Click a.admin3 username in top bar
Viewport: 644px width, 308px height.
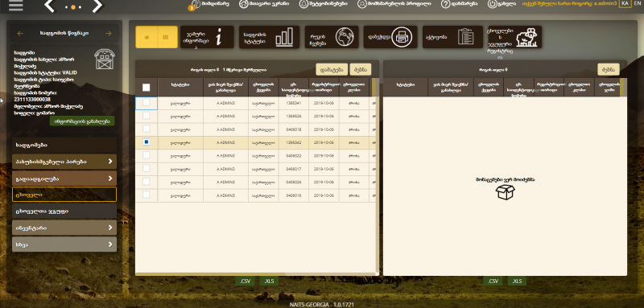coord(605,3)
